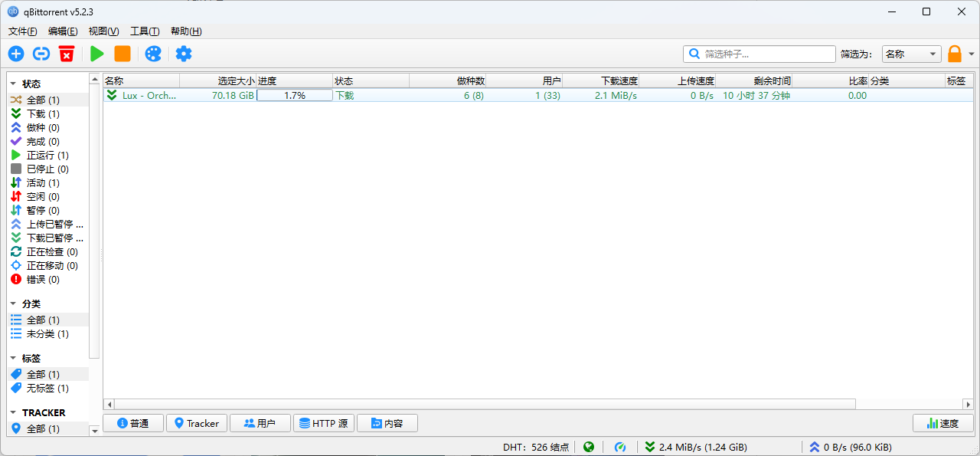Image resolution: width=980 pixels, height=456 pixels.
Task: Open the options gear icon
Action: pos(184,54)
